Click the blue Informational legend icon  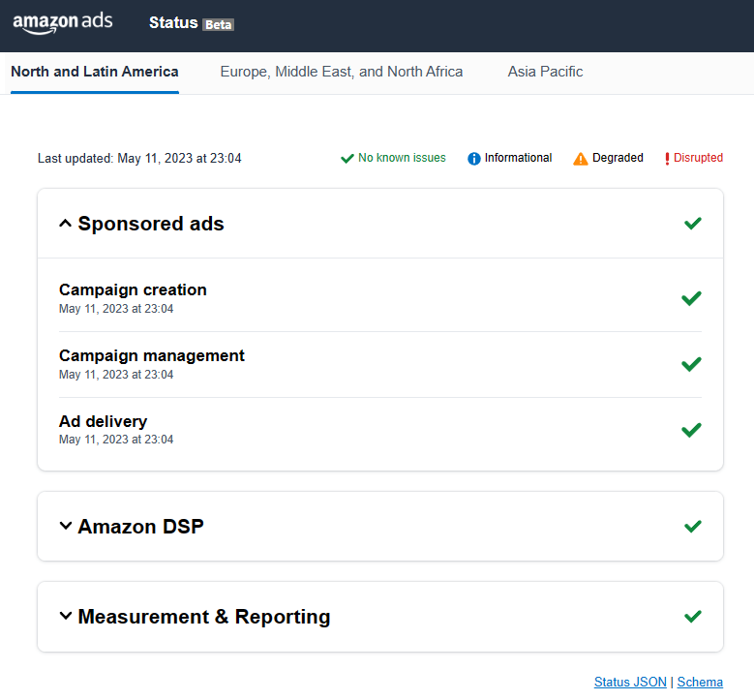[x=473, y=158]
